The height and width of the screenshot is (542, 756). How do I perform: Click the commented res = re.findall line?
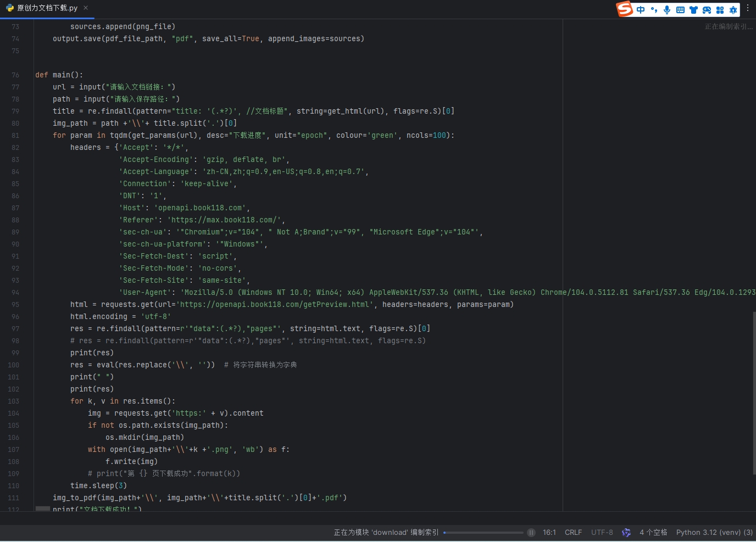[248, 341]
